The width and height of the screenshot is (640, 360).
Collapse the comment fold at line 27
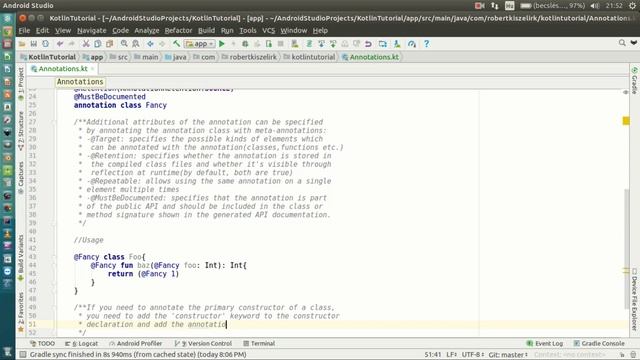click(x=53, y=122)
